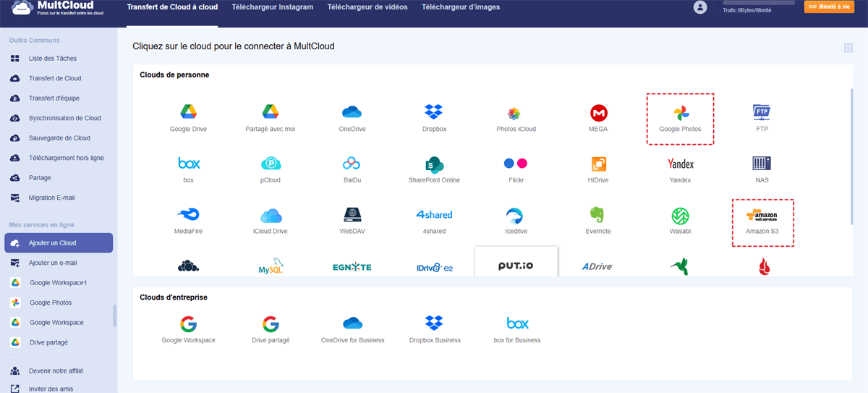Choose Egnyte cloud
Viewport: 868px width, 393px height.
tap(352, 267)
